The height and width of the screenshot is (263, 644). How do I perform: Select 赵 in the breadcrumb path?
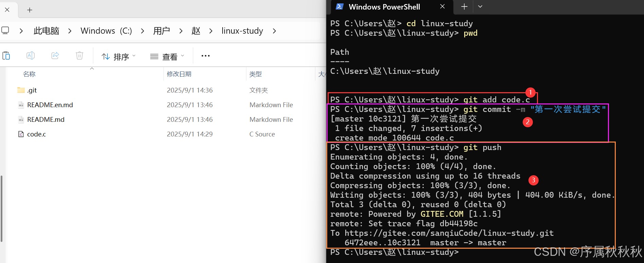(x=196, y=31)
